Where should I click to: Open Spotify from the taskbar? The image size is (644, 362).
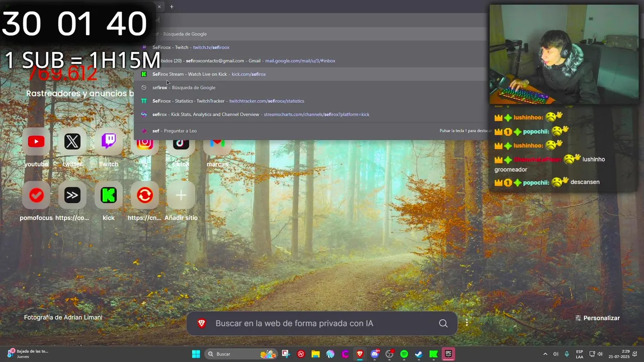click(404, 354)
